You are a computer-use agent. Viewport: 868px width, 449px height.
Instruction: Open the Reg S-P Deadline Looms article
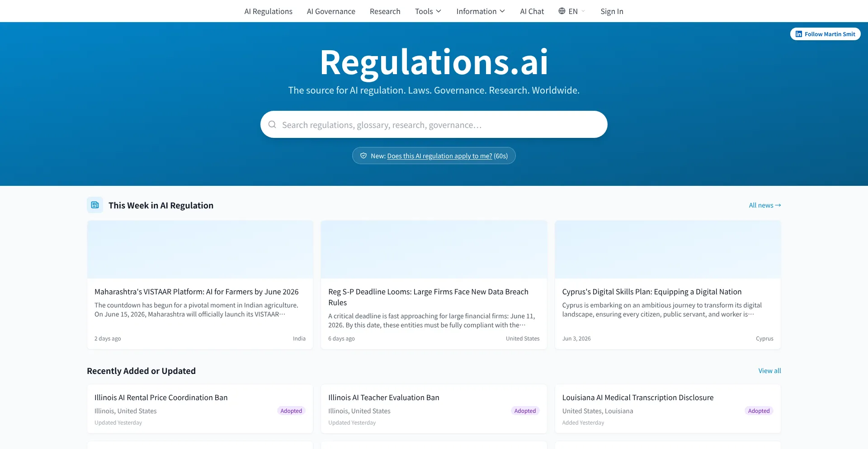428,297
